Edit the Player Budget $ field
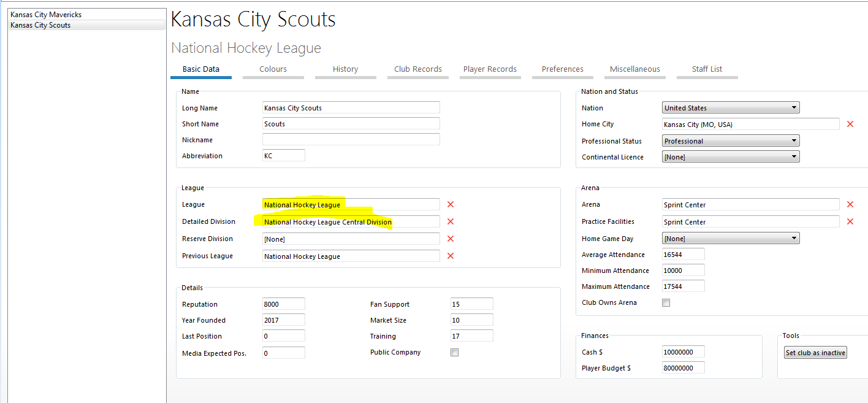The image size is (868, 403). click(683, 367)
